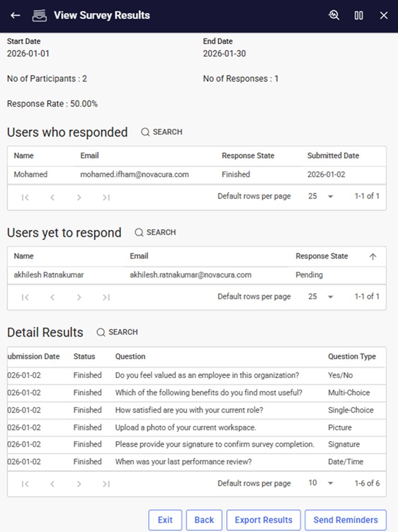Close the View Survey Results panel

[384, 15]
